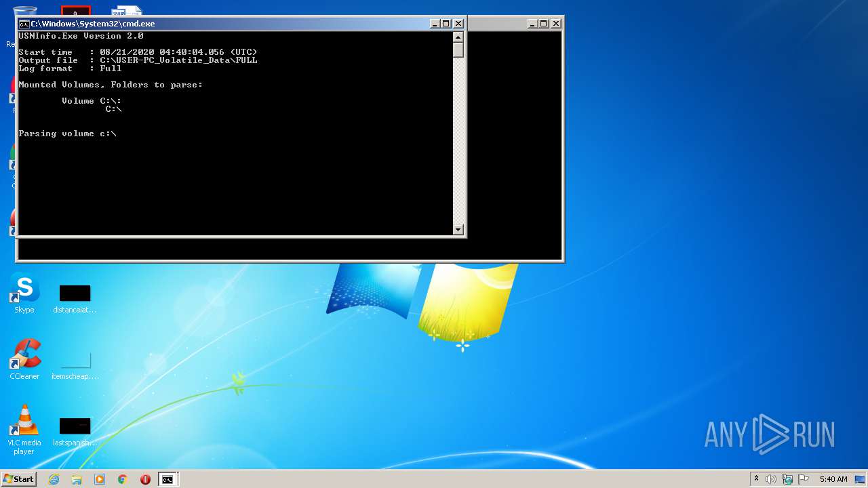The image size is (868, 488).
Task: Open the Skype desktop shortcut
Action: pyautogui.click(x=24, y=293)
